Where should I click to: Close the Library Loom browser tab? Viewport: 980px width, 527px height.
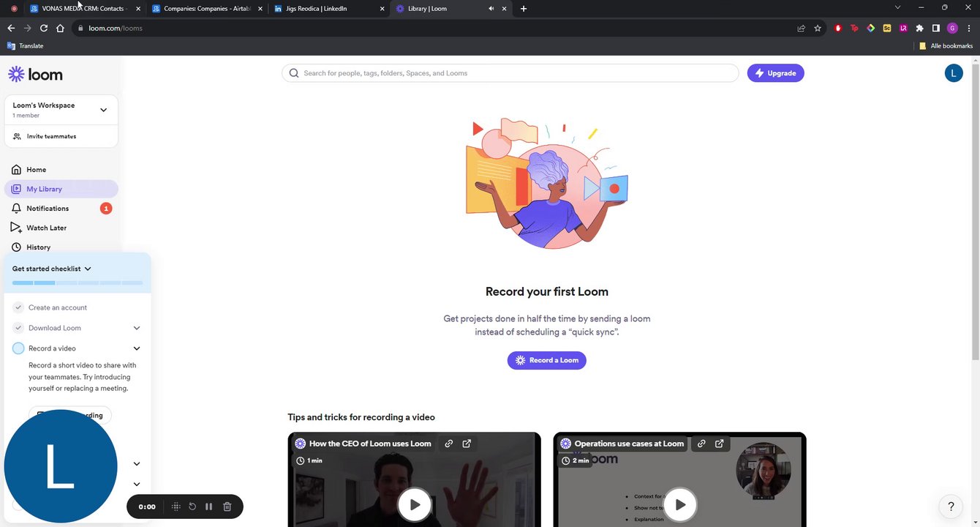click(504, 9)
